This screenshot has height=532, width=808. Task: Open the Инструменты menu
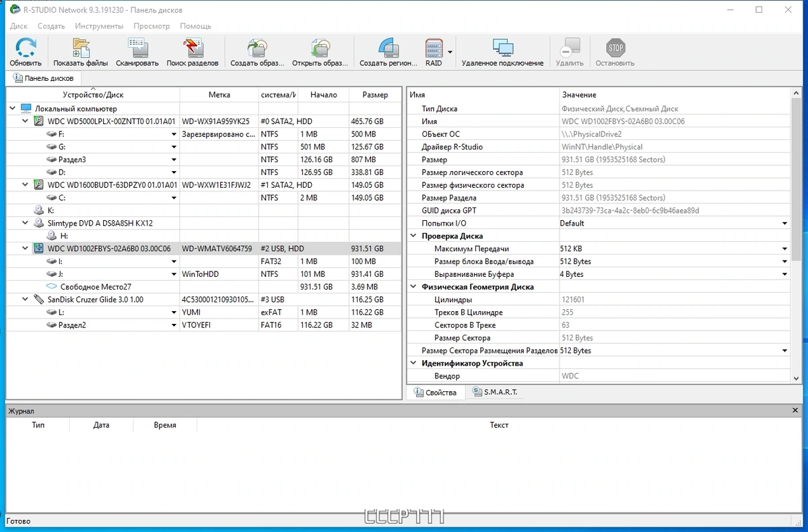pyautogui.click(x=99, y=26)
